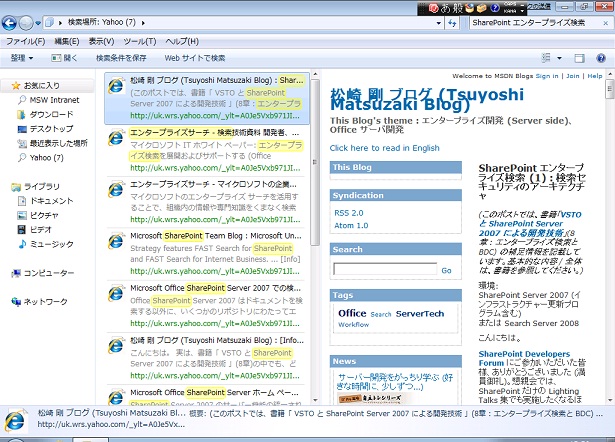The height and width of the screenshot is (442, 615).
Task: Select ネットワーク in the navigation pane
Action: pyautogui.click(x=40, y=302)
